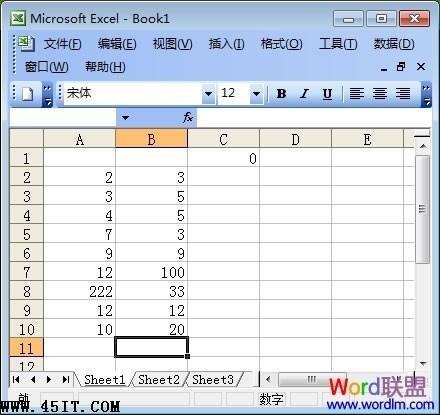Open the font name dropdown
Image resolution: width=440 pixels, height=415 pixels.
click(x=208, y=94)
